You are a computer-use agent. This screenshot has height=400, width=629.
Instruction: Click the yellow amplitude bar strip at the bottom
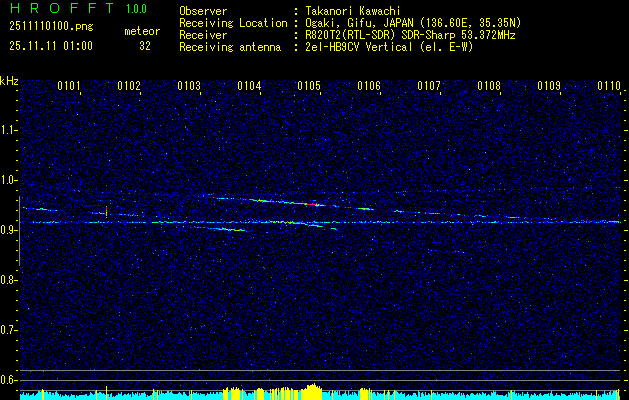click(314, 392)
